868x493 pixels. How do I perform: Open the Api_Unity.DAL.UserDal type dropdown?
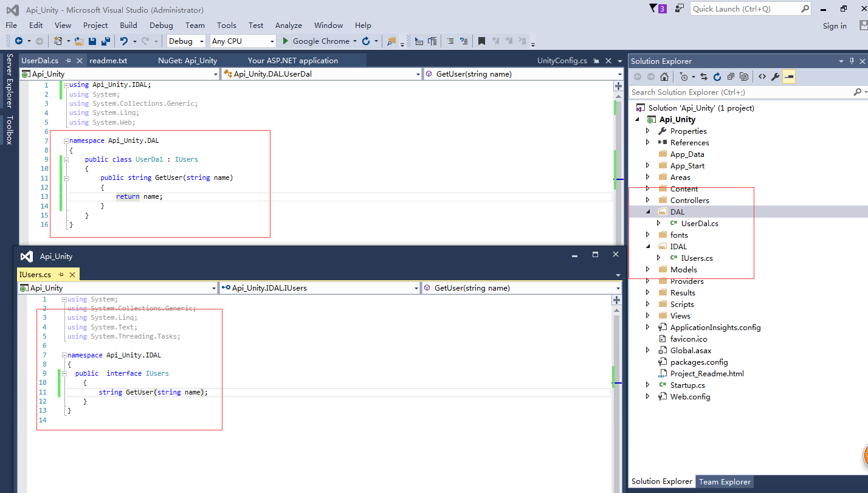418,74
